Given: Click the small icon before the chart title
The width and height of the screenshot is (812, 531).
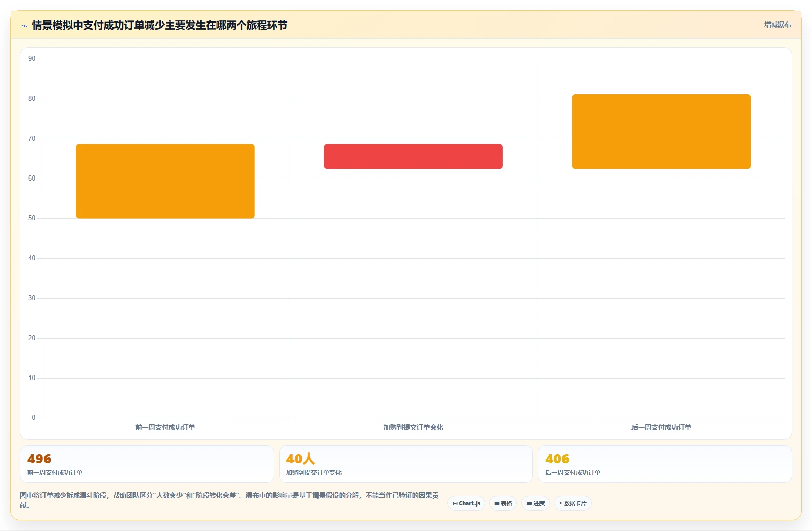Looking at the screenshot, I should pos(24,26).
